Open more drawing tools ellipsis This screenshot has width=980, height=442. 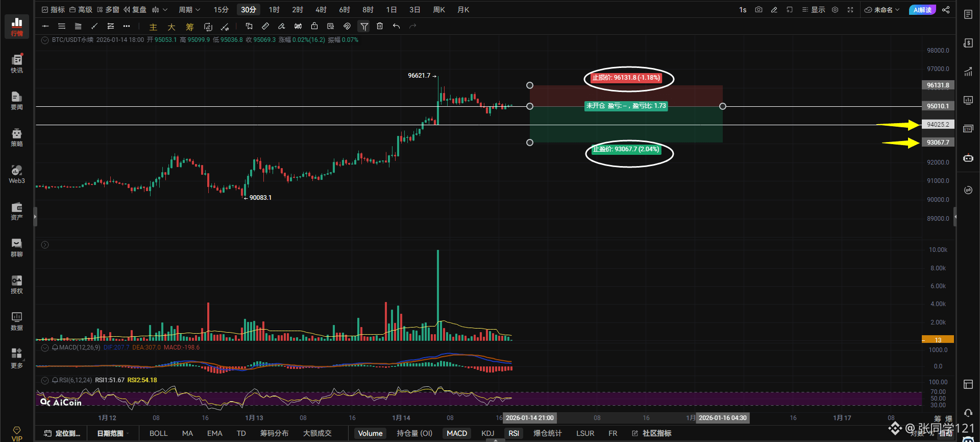127,26
